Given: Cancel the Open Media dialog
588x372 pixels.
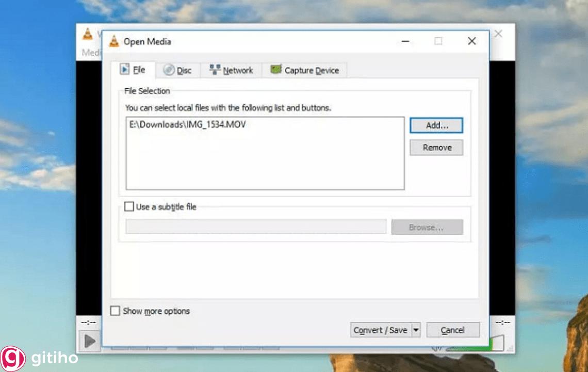Looking at the screenshot, I should coord(452,330).
